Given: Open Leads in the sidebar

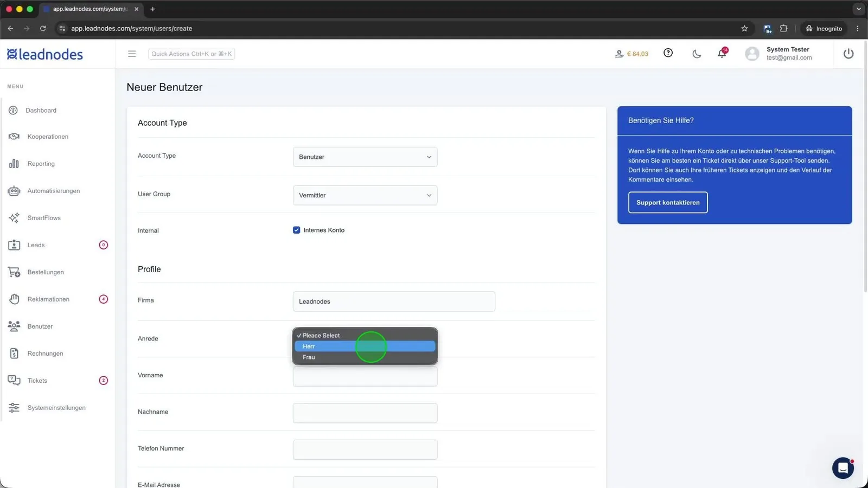Looking at the screenshot, I should point(36,245).
